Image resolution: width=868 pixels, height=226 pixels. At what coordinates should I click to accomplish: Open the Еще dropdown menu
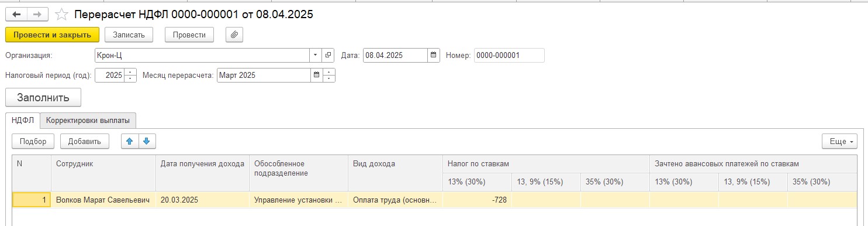(x=839, y=141)
